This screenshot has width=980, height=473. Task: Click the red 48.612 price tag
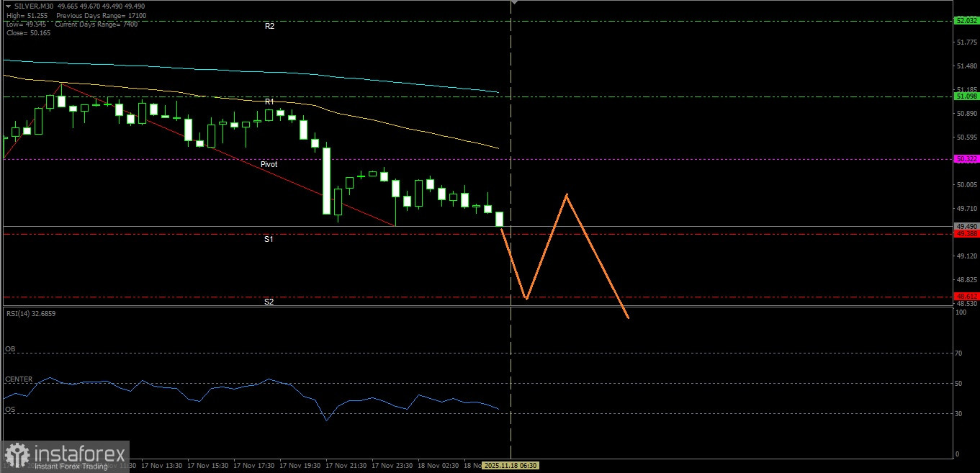click(x=966, y=296)
